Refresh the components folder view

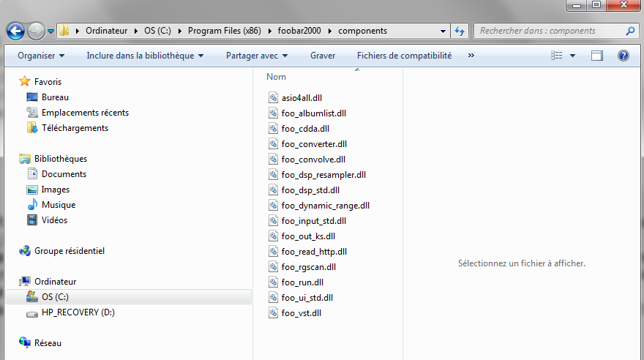point(459,31)
